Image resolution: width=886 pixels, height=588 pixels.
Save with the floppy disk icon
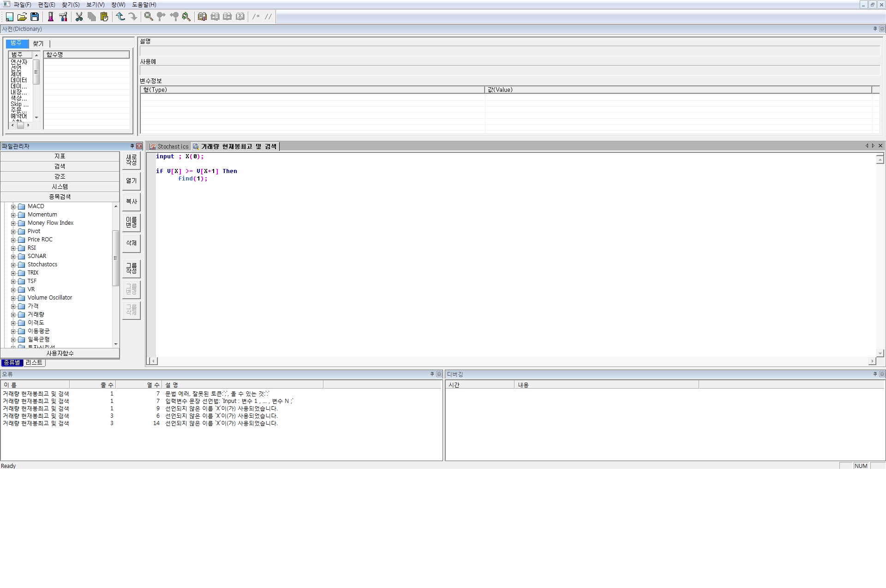[35, 17]
